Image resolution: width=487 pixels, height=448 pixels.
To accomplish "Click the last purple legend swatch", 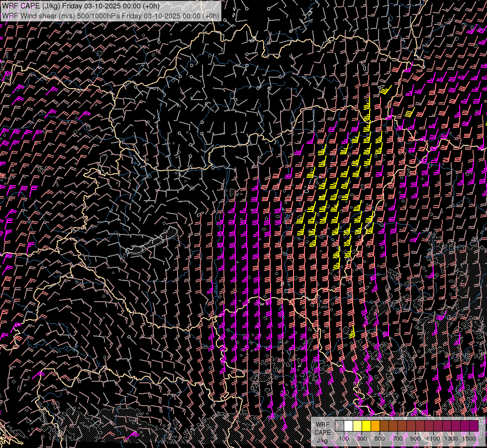I will coord(474,426).
